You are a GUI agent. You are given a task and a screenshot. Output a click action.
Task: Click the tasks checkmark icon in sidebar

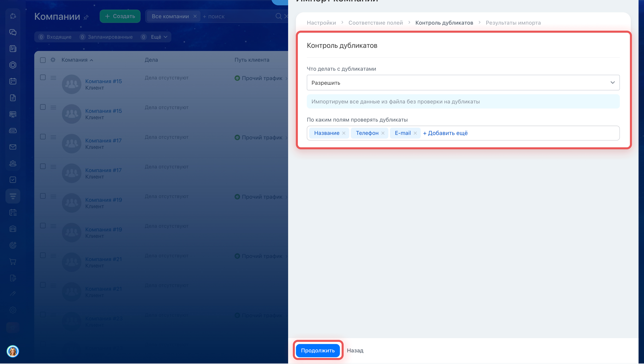(13, 180)
